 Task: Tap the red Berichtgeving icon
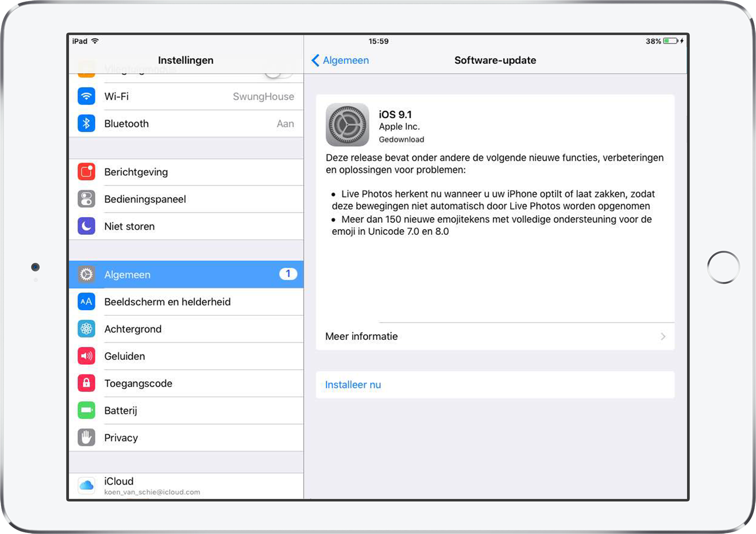[86, 172]
